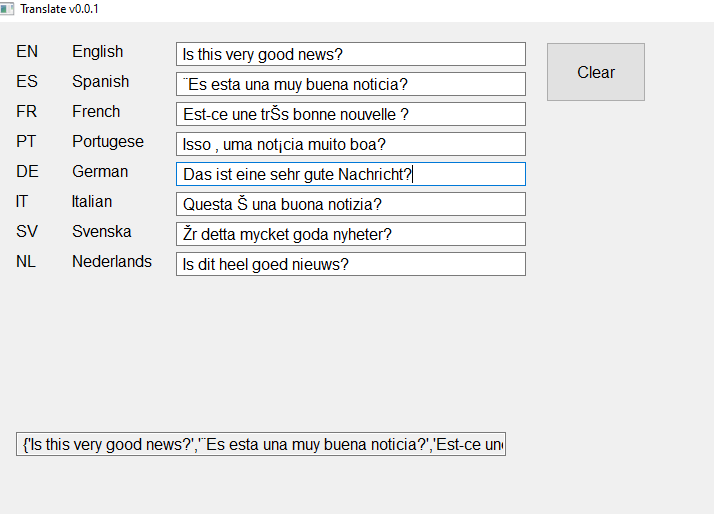Screen dimensions: 714x514
Task: Click the NL language code label
Action: click(27, 262)
